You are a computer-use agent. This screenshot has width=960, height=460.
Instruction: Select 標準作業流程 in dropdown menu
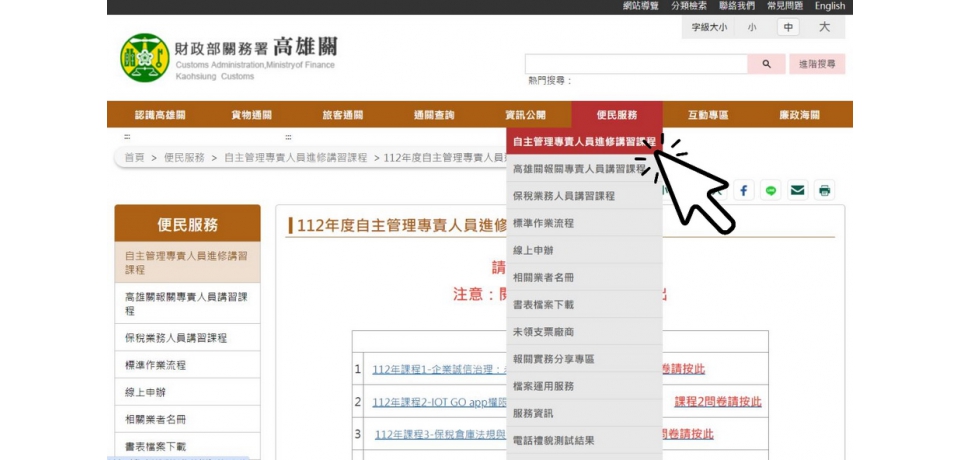(x=584, y=223)
